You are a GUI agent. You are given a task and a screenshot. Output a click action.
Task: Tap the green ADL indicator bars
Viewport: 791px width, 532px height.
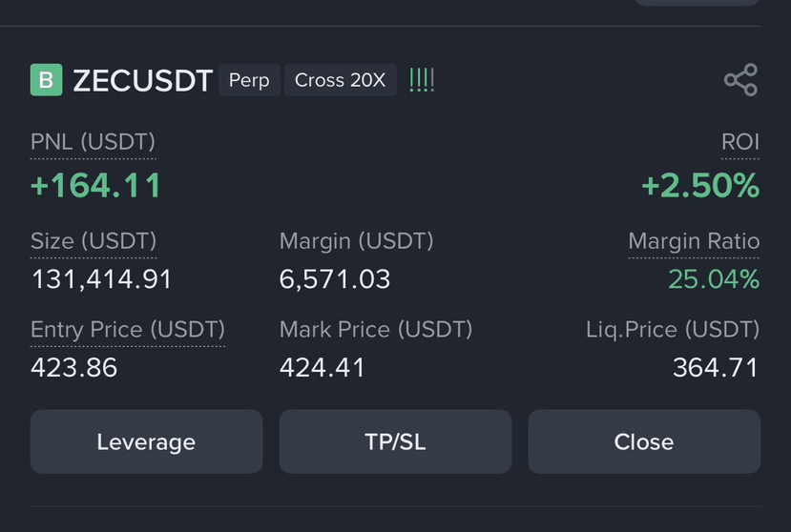(422, 80)
